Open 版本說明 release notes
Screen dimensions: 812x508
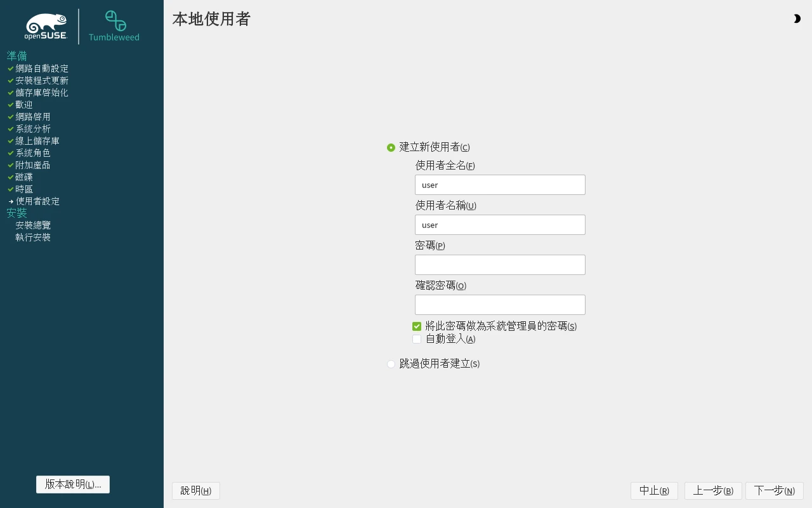73,485
